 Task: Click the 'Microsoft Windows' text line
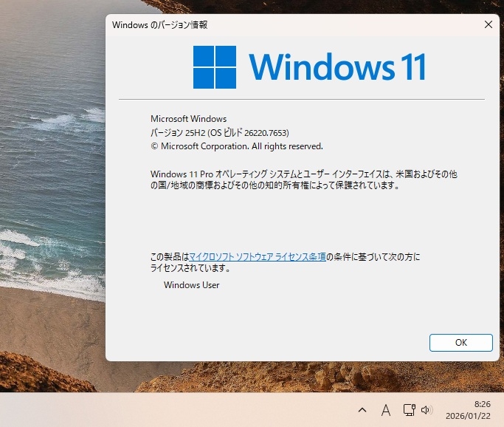[x=188, y=119]
